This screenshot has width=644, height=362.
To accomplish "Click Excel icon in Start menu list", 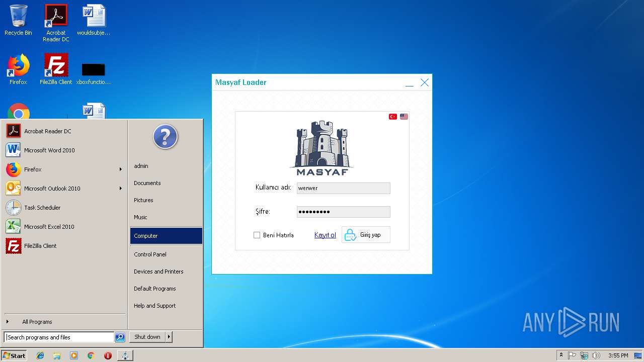I will pyautogui.click(x=14, y=227).
